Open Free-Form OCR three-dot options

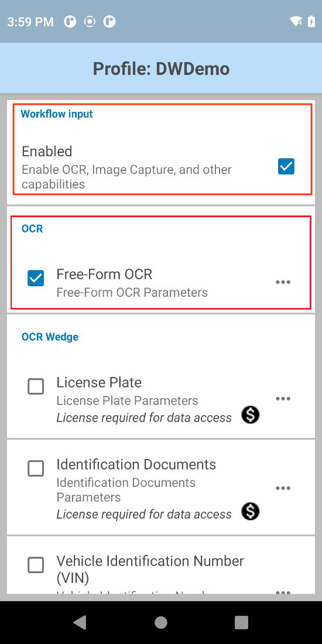[283, 282]
